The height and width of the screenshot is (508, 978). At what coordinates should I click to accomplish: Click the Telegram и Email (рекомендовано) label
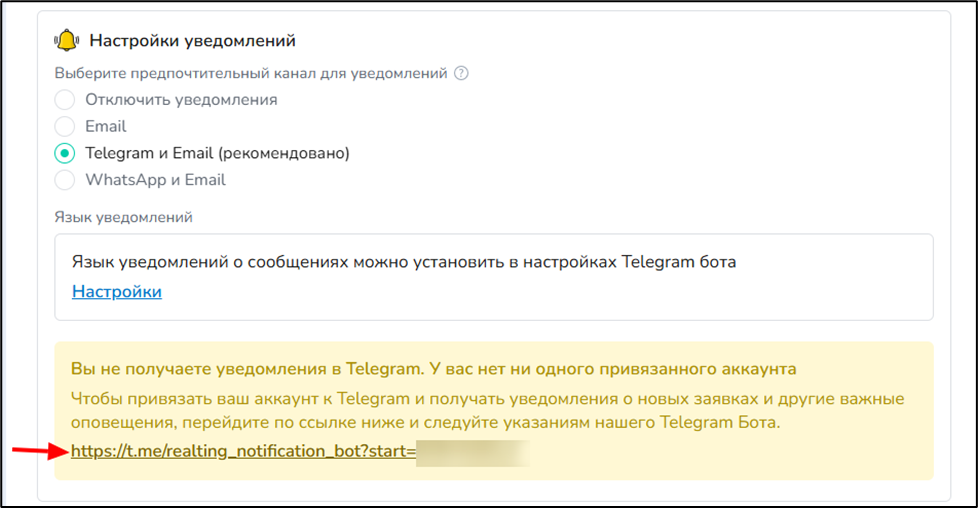tap(217, 153)
